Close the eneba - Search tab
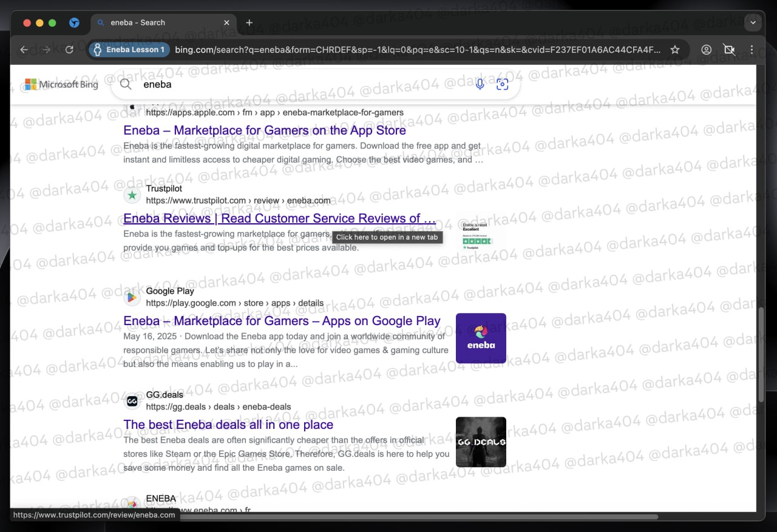777x532 pixels. tap(226, 22)
